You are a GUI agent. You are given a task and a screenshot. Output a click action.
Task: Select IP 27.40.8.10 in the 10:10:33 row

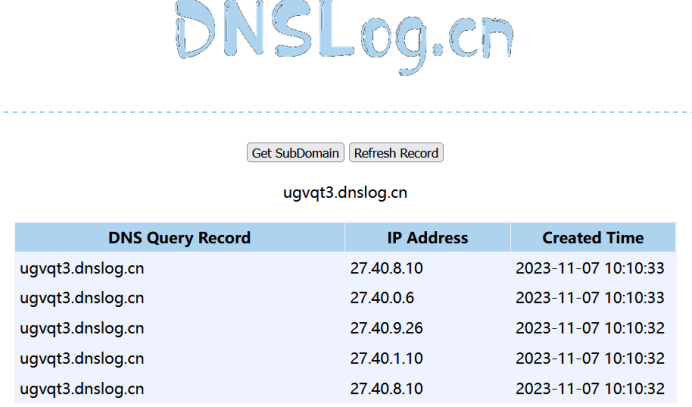point(387,268)
